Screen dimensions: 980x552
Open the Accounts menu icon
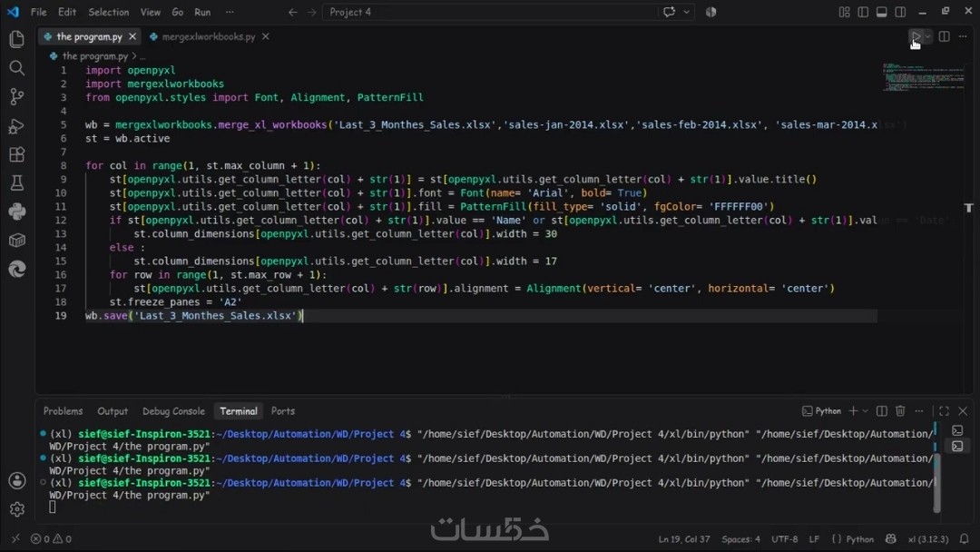[17, 480]
